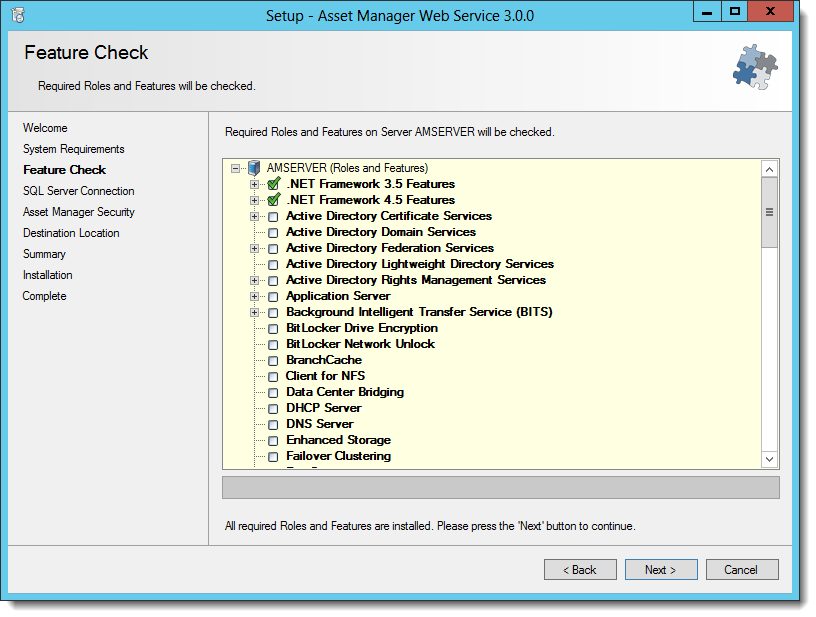Expand Active Directory Certificate Services node

tap(254, 217)
